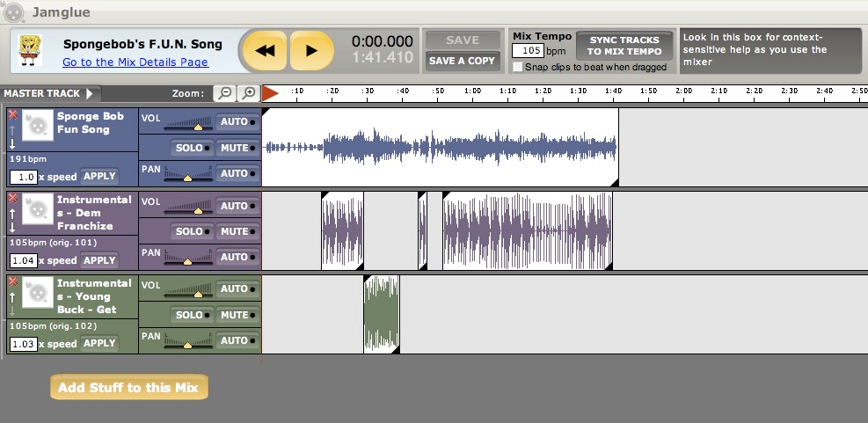Select the green Young Buck clip

click(x=382, y=314)
